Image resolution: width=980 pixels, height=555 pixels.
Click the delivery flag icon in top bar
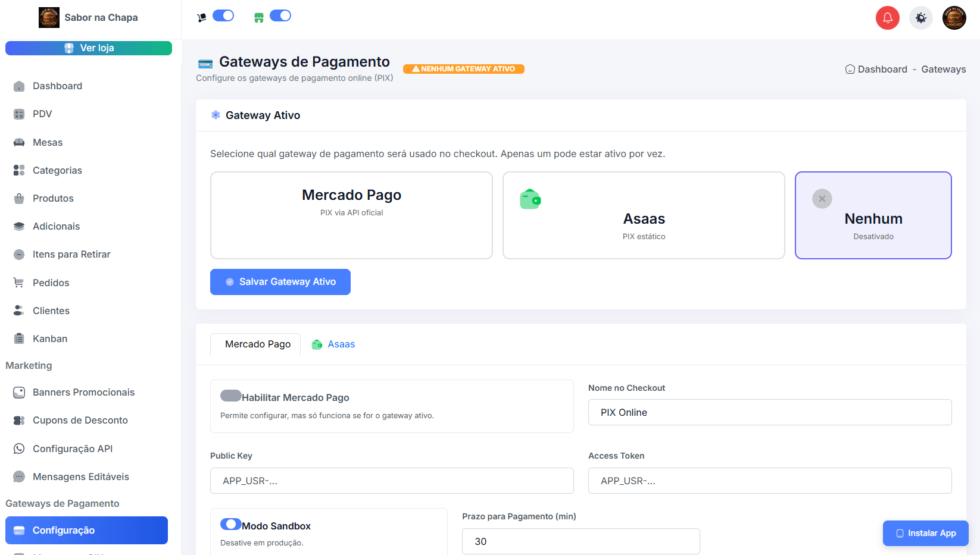202,18
